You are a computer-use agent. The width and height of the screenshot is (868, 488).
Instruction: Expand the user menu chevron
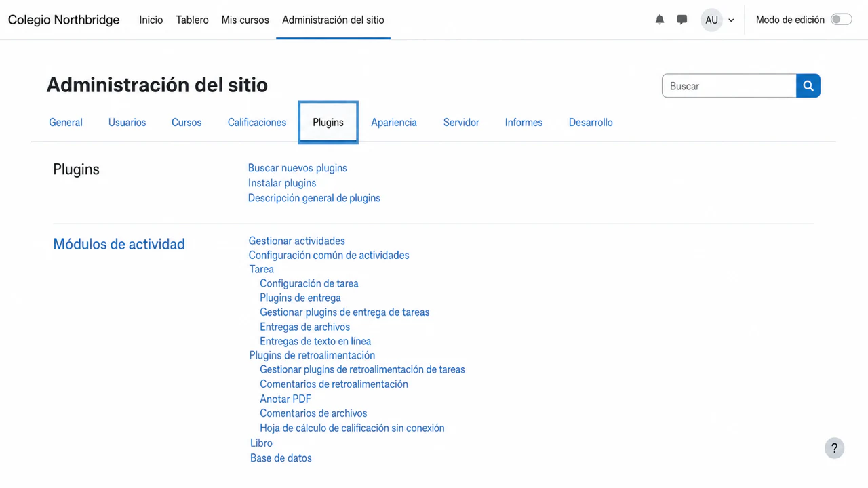tap(731, 20)
